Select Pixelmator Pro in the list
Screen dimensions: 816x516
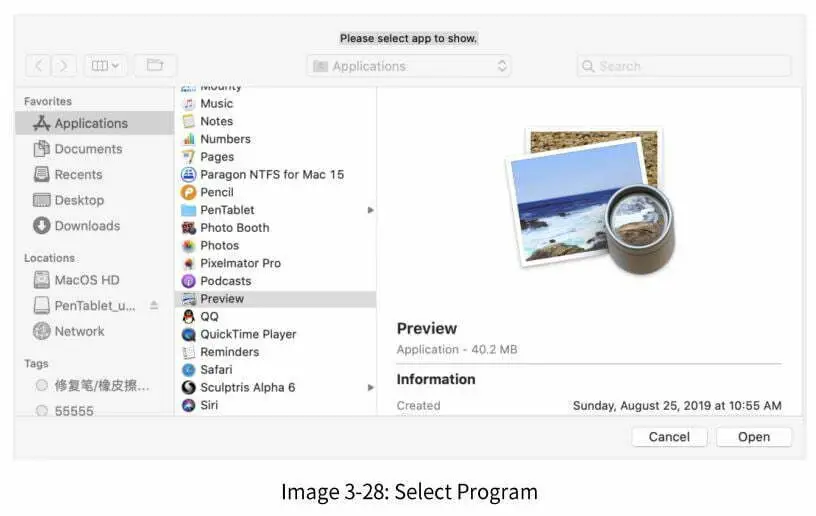[x=240, y=263]
